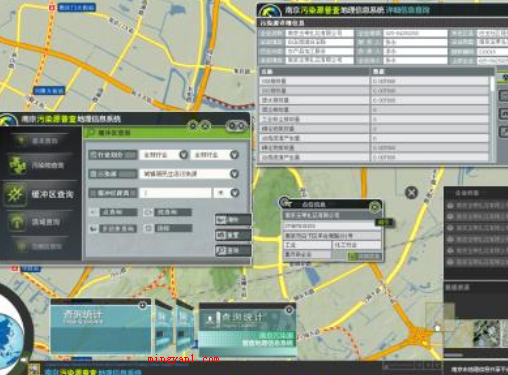Click the buffer distance input field
Viewport: 508px width, 375px height.
(175, 193)
